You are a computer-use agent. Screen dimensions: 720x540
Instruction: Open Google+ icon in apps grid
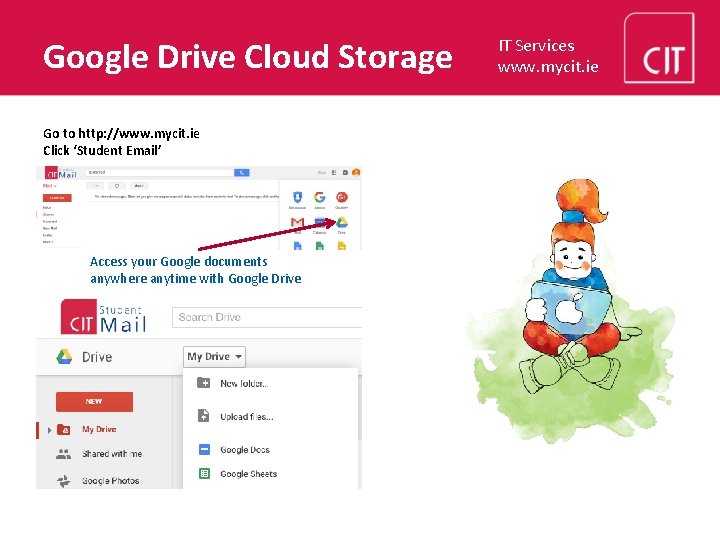click(342, 197)
